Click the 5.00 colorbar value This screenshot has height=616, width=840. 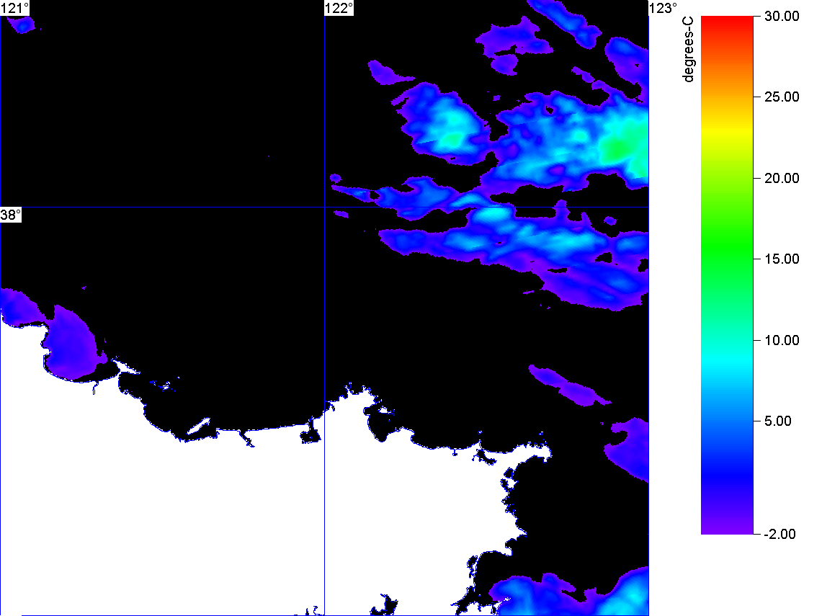(x=778, y=421)
